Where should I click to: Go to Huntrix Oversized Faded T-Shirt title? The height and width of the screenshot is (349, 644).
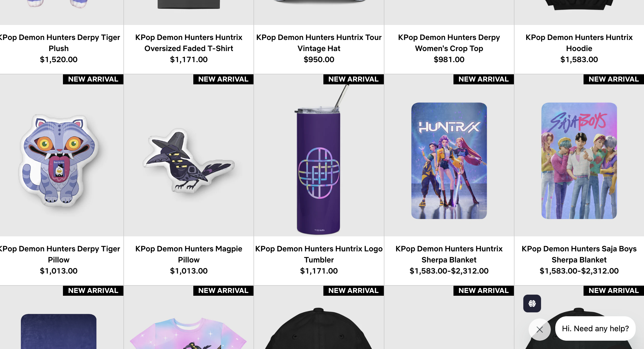pyautogui.click(x=189, y=43)
